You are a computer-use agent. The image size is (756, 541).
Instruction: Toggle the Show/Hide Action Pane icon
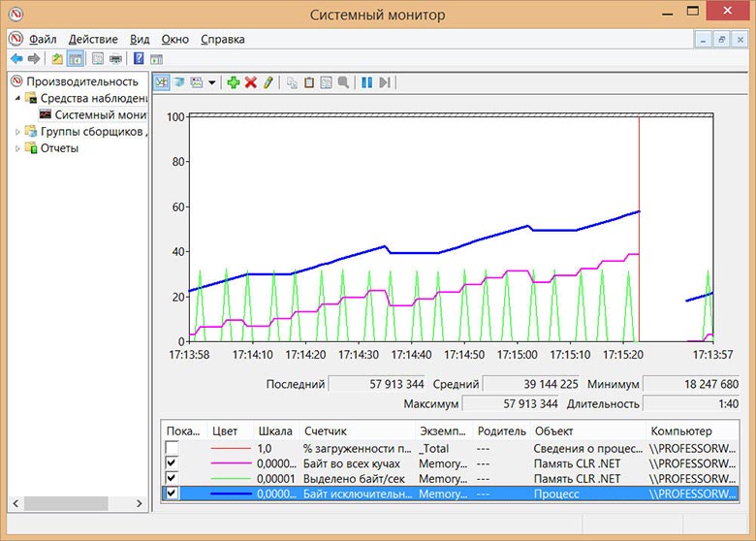156,59
